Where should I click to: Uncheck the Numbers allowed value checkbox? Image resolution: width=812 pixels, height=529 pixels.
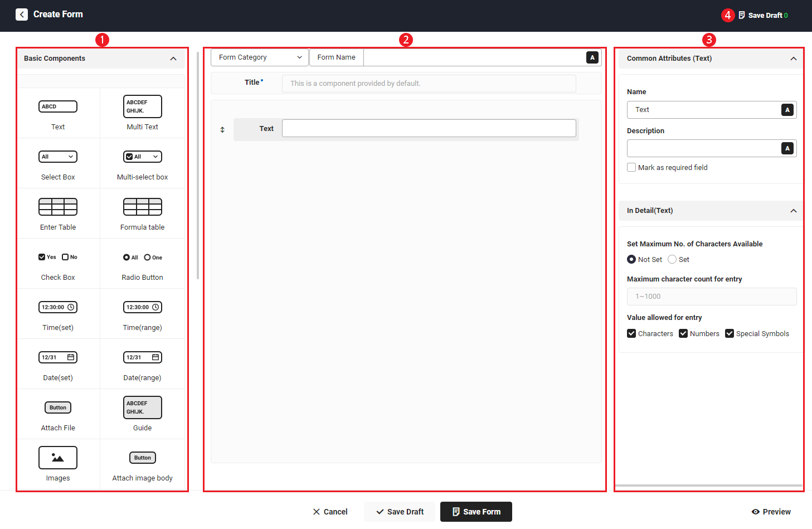coord(683,333)
